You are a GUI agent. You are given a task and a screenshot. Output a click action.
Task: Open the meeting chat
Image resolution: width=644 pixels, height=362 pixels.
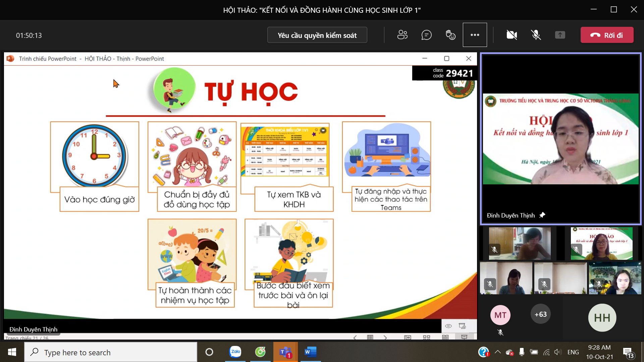tap(426, 35)
